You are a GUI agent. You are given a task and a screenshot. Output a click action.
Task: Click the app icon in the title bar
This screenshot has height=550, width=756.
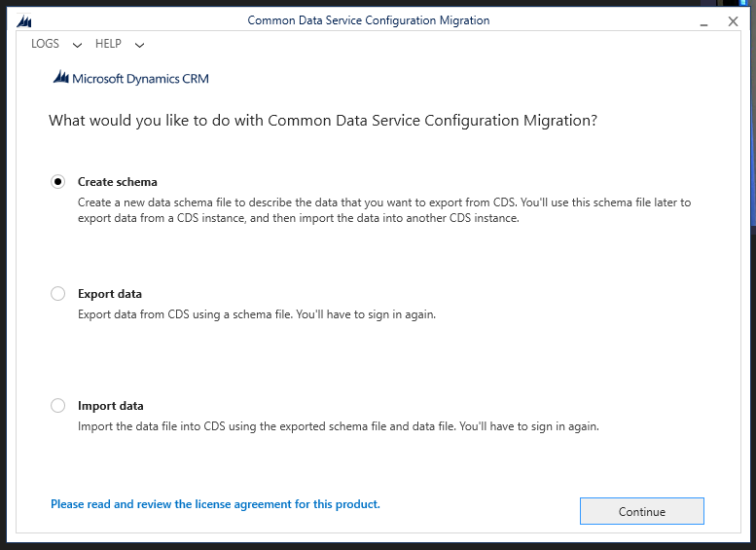(25, 20)
